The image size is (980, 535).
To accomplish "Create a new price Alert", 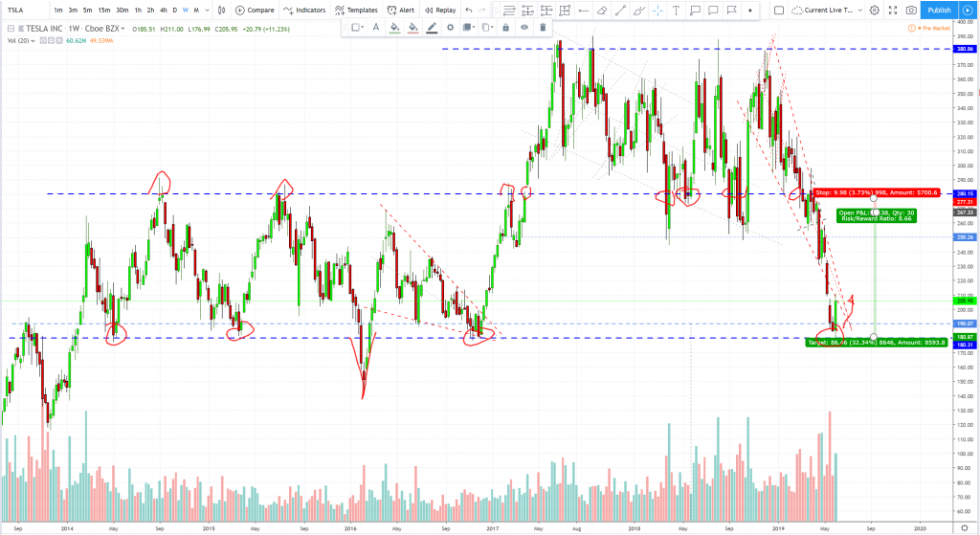I will click(x=400, y=10).
